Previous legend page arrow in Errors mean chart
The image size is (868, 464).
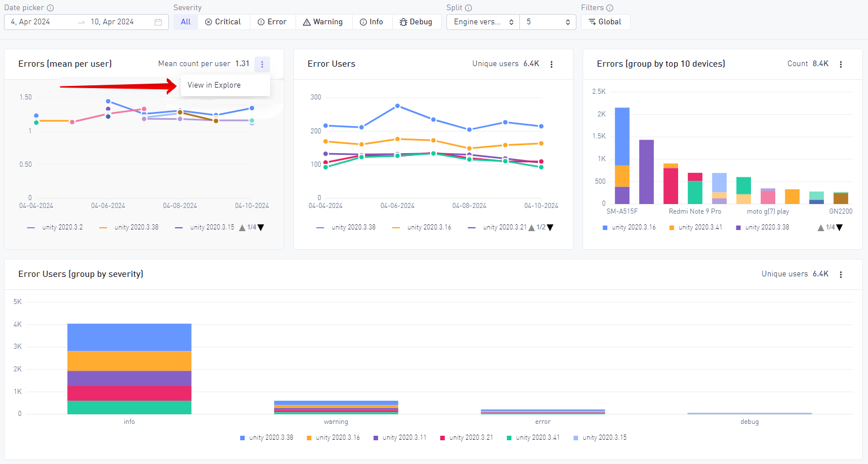pos(242,228)
